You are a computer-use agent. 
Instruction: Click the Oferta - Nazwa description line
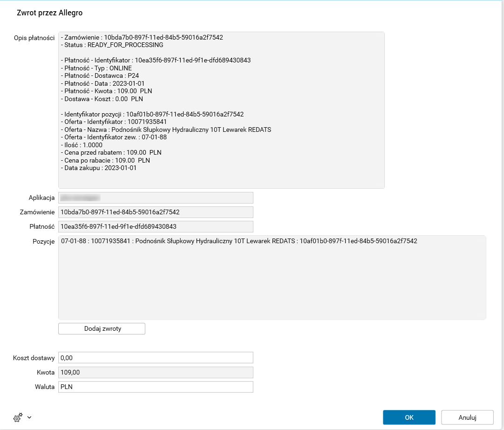166,130
